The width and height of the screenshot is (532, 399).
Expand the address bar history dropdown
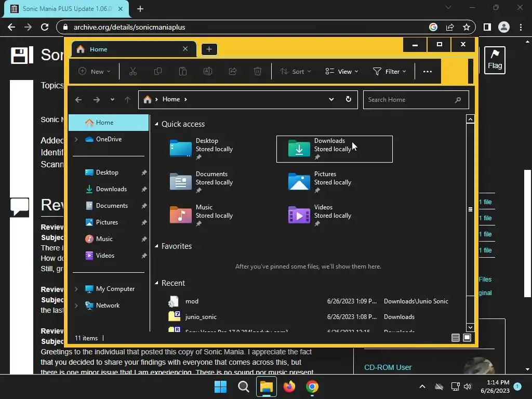point(331,99)
